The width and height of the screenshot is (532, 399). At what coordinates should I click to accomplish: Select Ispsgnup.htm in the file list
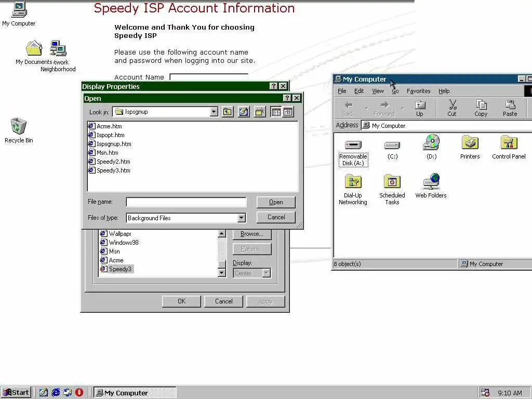click(x=110, y=144)
